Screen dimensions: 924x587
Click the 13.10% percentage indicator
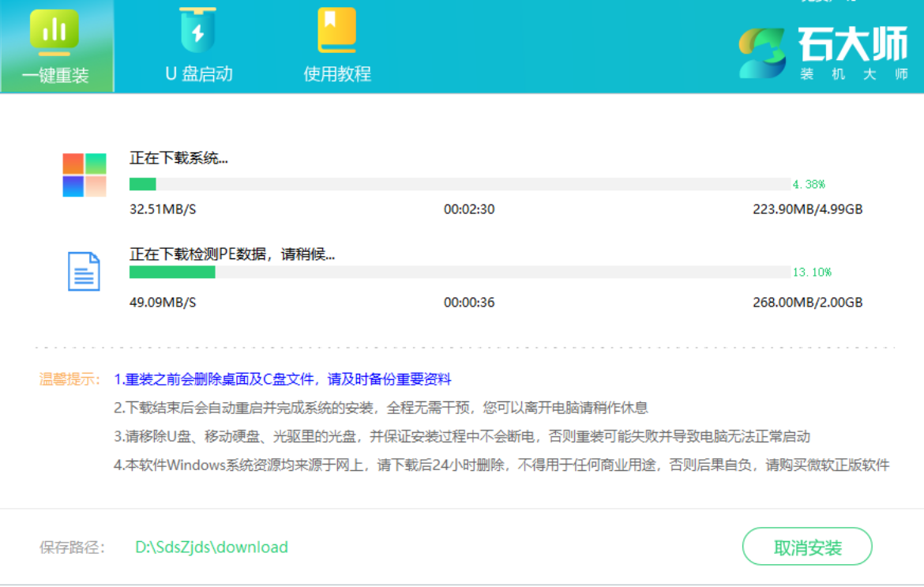[812, 272]
